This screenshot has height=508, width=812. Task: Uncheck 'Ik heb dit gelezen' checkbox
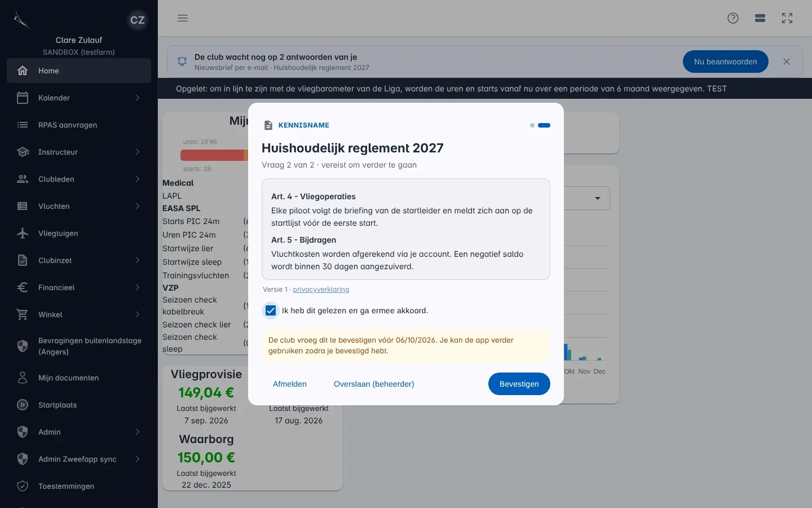[x=271, y=310]
